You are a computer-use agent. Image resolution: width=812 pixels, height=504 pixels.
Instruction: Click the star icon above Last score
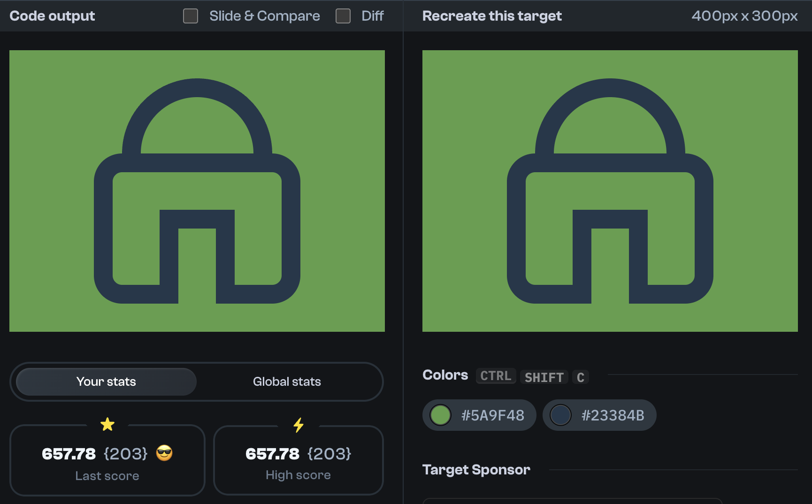[x=107, y=425]
